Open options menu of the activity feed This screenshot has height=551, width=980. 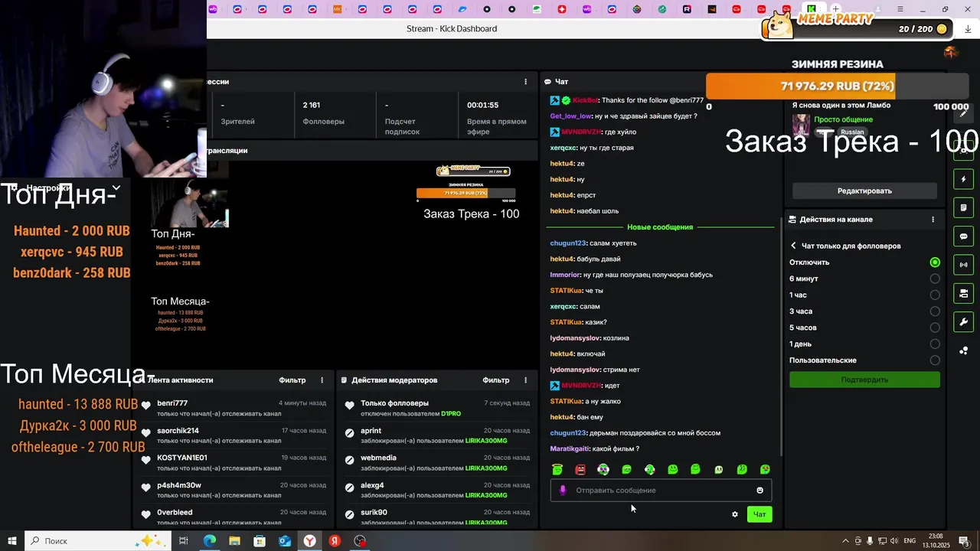[322, 380]
